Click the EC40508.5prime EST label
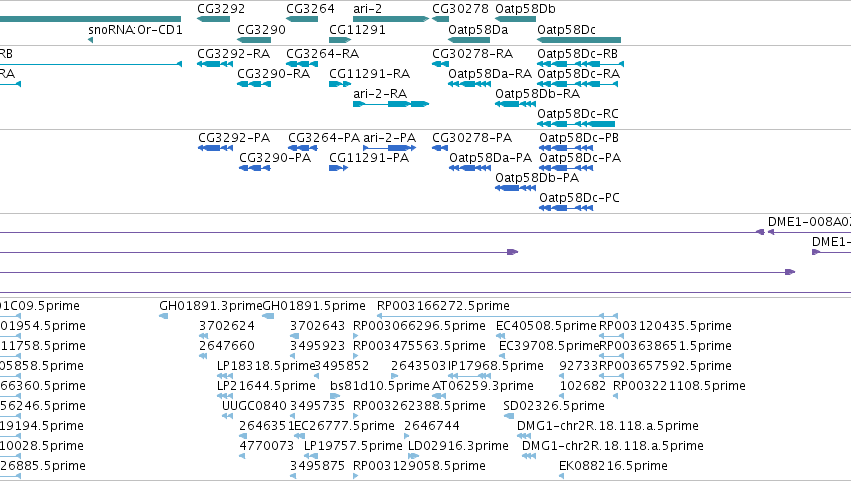This screenshot has width=851, height=481. pos(546,326)
